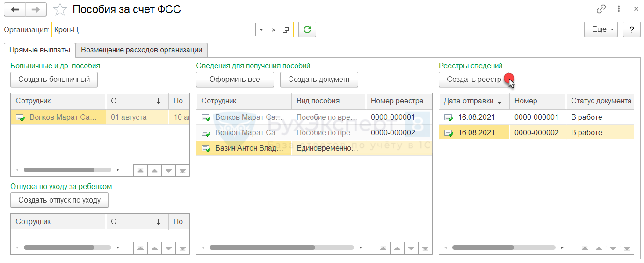Clear the organization field with X
Image resolution: width=644 pixels, height=263 pixels.
coord(274,30)
